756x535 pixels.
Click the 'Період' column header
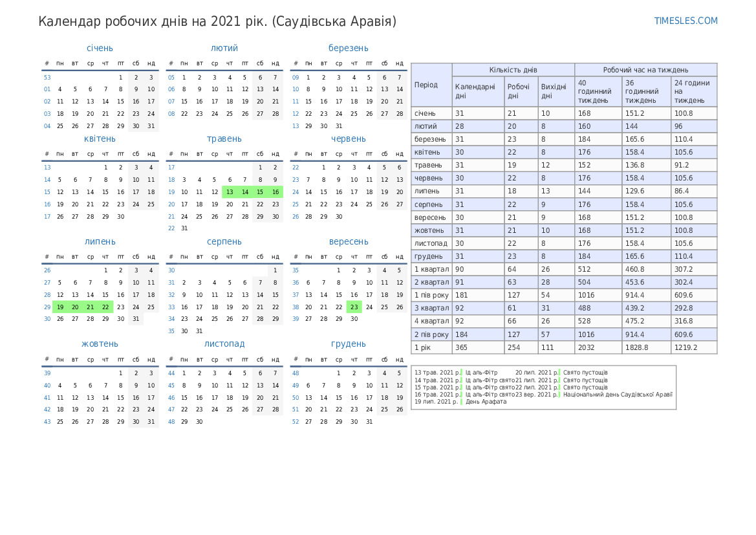pyautogui.click(x=431, y=85)
